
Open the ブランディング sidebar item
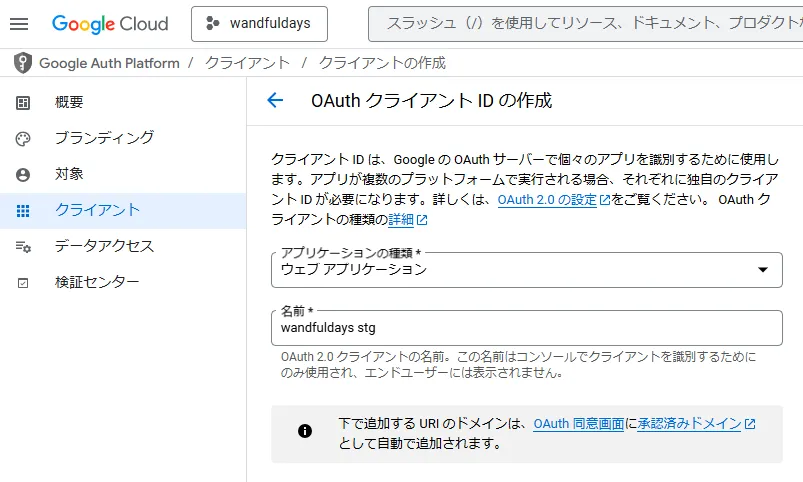(123, 138)
